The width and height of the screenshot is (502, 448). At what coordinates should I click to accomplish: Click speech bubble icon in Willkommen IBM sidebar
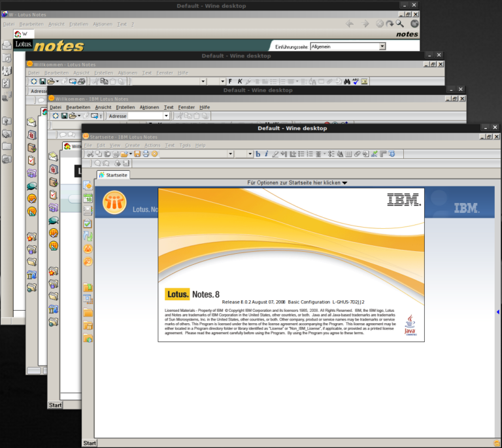click(54, 220)
